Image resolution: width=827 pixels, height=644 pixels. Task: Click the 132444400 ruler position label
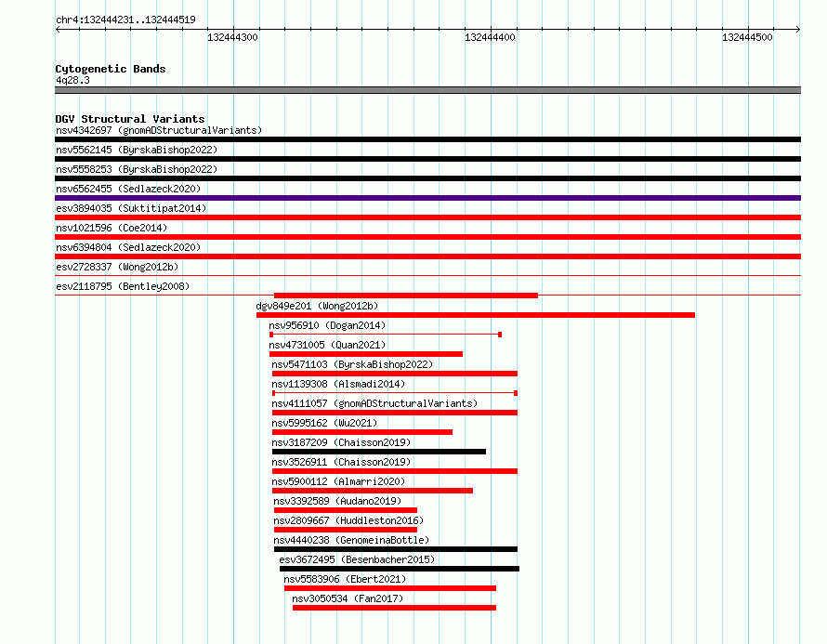[x=490, y=37]
